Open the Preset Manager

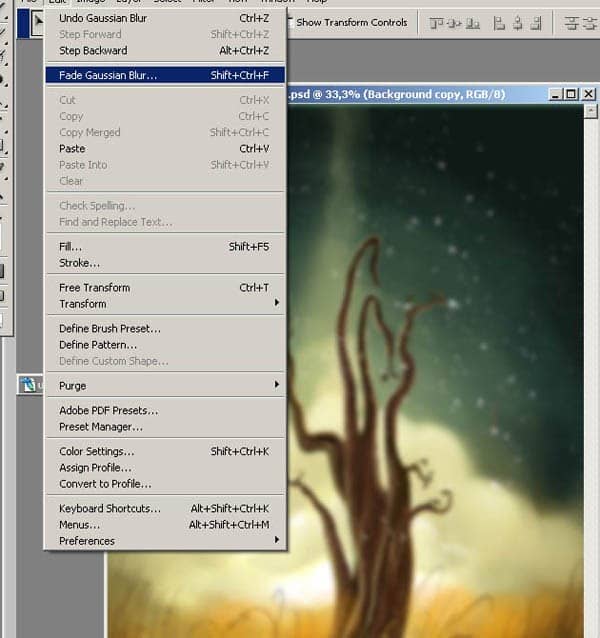coord(165,427)
